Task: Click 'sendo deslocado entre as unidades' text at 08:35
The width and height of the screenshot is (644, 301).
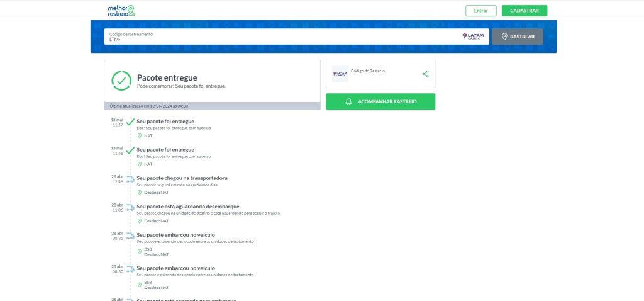Action: 195,241
